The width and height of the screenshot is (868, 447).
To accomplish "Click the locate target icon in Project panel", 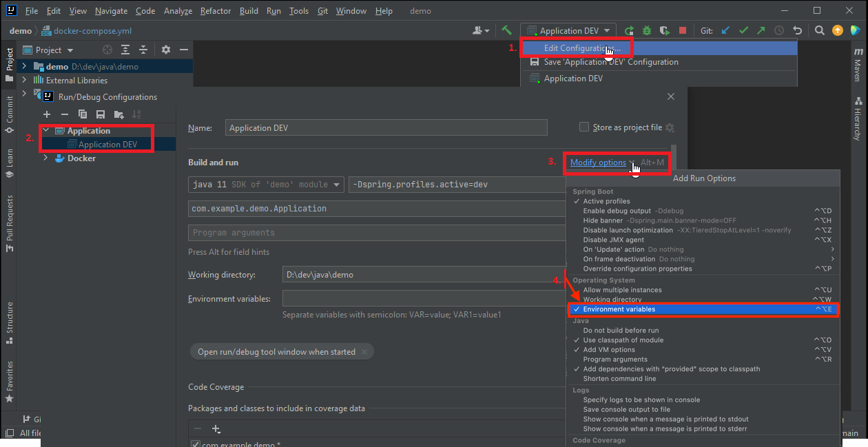I will (107, 50).
